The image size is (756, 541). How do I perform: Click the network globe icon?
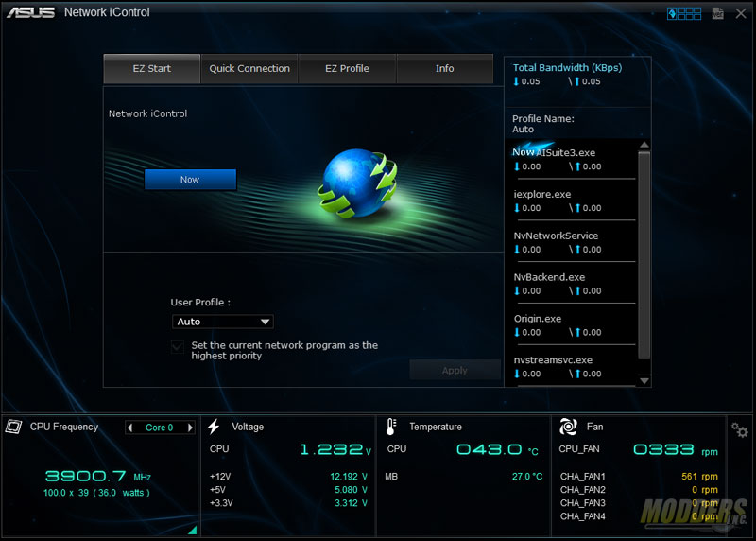click(357, 183)
